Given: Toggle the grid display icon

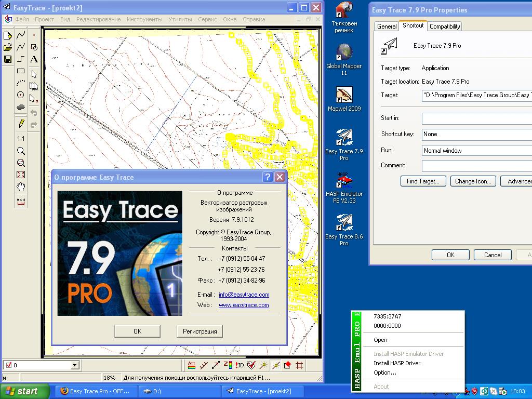Looking at the screenshot, I should pos(299,365).
